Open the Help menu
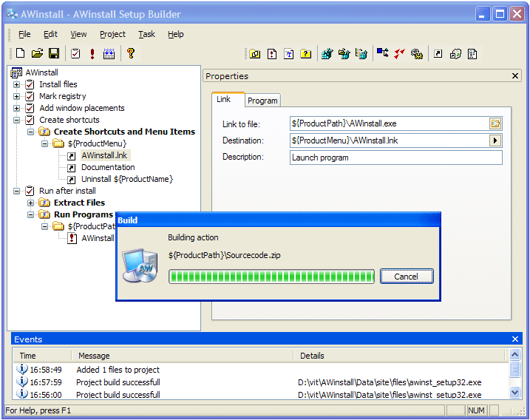This screenshot has width=530, height=420. 176,34
